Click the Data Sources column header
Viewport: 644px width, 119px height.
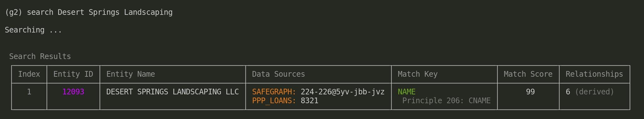(279, 74)
